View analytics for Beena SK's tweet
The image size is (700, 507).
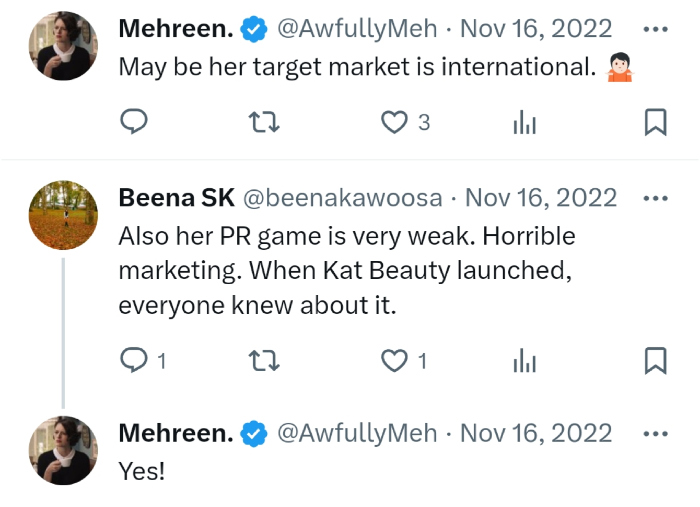525,360
